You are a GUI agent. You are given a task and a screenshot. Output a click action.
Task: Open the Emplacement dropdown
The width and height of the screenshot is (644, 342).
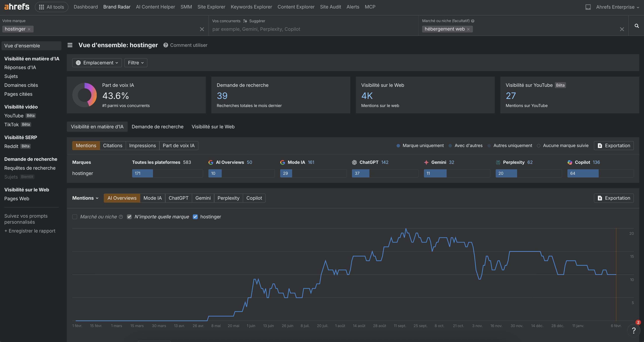97,63
